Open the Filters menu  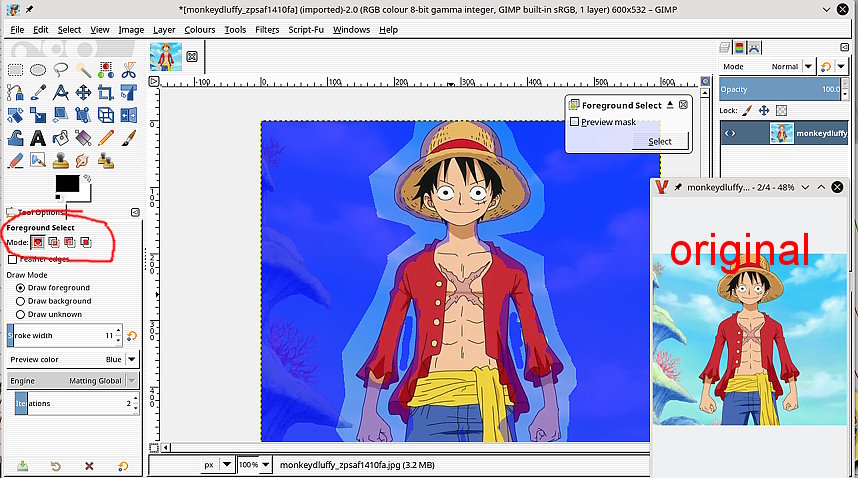click(x=267, y=30)
